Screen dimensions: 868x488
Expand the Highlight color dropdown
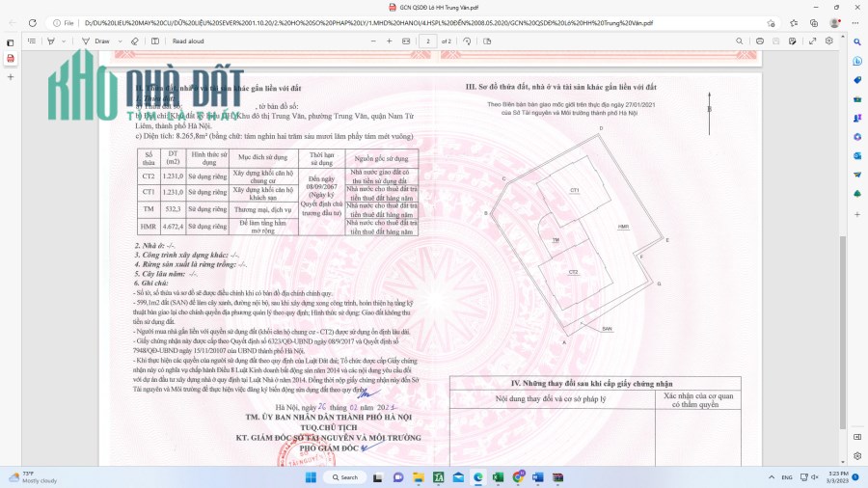pos(64,41)
